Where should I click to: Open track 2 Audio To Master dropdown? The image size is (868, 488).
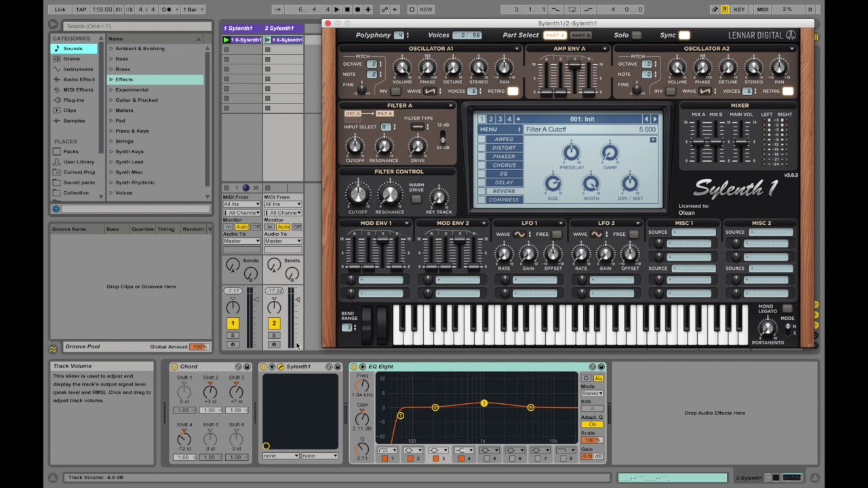coord(283,241)
